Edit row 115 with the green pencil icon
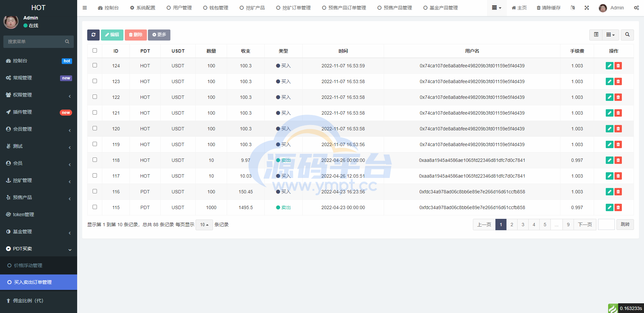This screenshot has height=313, width=644. click(x=609, y=207)
